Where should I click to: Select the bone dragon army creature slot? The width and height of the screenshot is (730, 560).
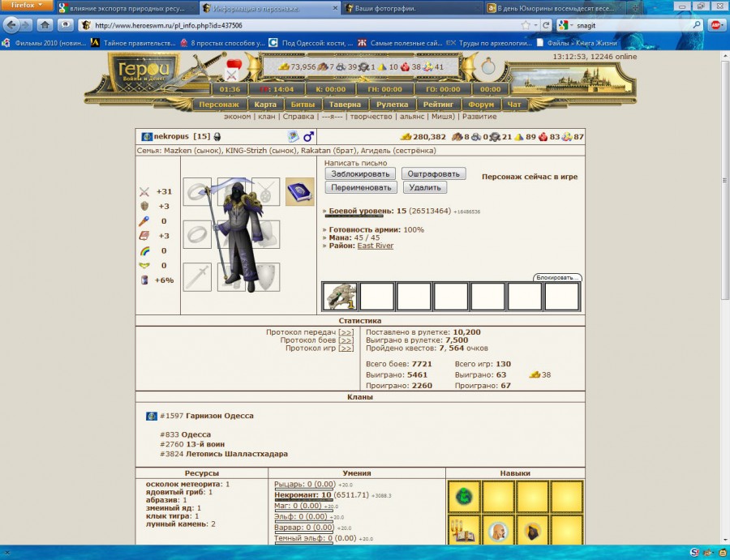(339, 296)
